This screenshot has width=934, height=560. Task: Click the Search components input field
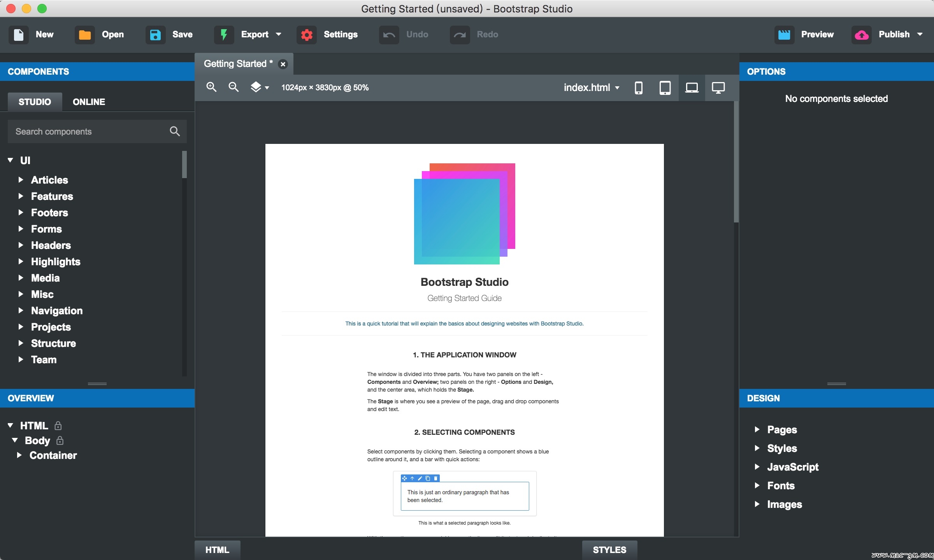click(97, 131)
